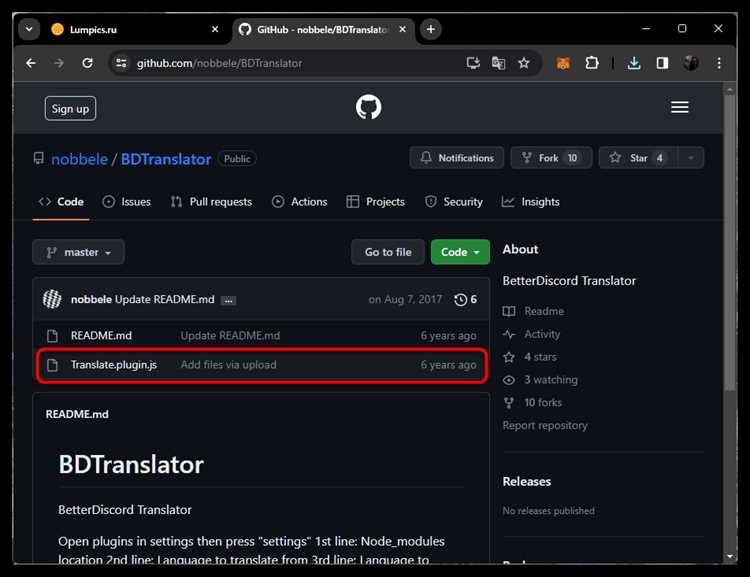The height and width of the screenshot is (577, 750).
Task: Open site information icon in address bar
Action: pyautogui.click(x=121, y=63)
